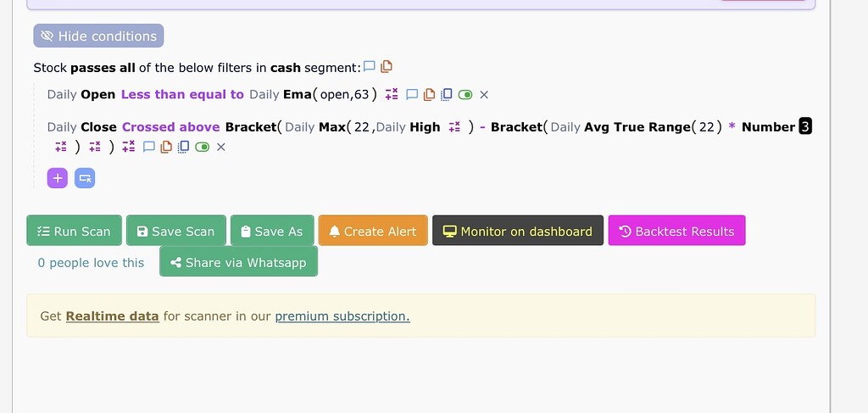Open Backtest Results
868x413 pixels.
click(676, 231)
